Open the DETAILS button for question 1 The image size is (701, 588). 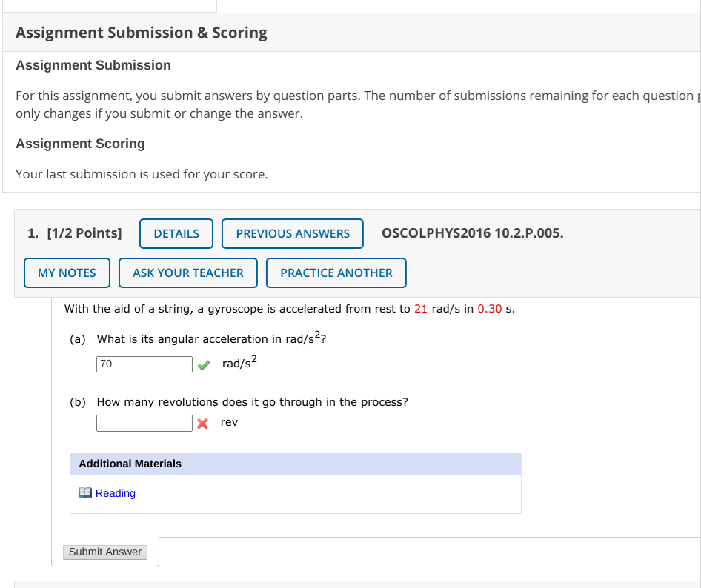click(176, 233)
